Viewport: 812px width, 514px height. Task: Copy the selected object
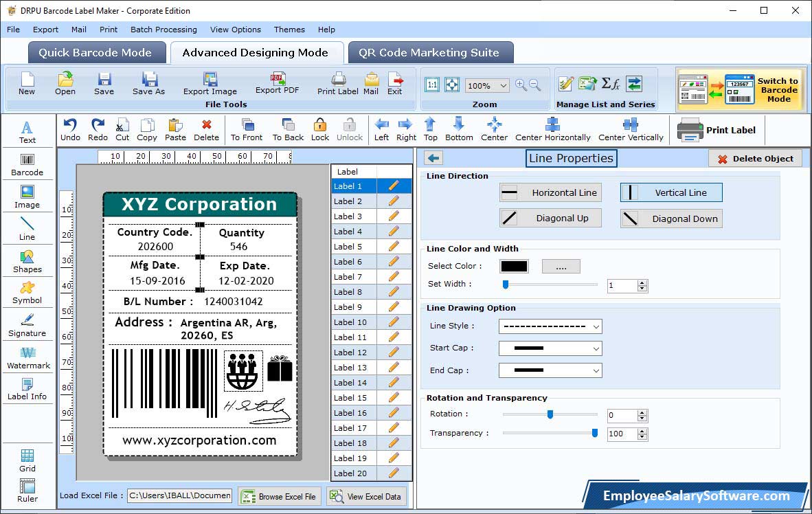[146, 130]
